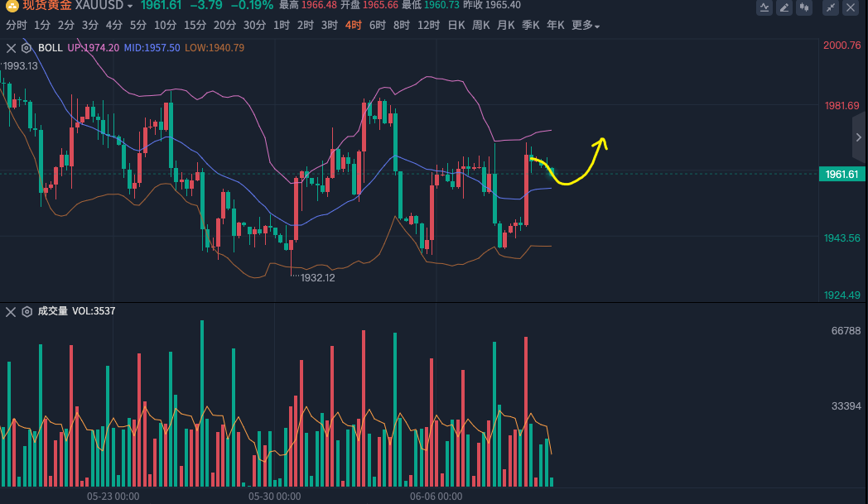Click the 05-30 00:00 date marker
This screenshot has width=868, height=504.
tap(274, 497)
